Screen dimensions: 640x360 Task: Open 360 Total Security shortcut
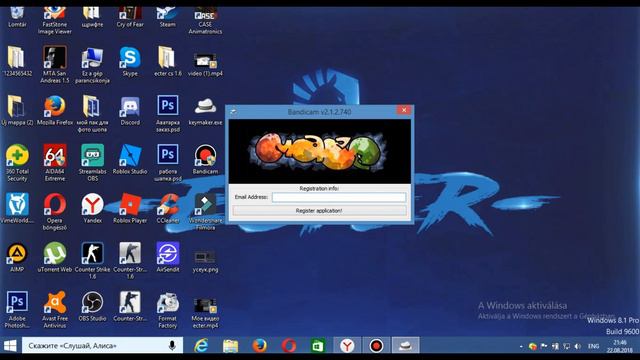click(x=17, y=162)
